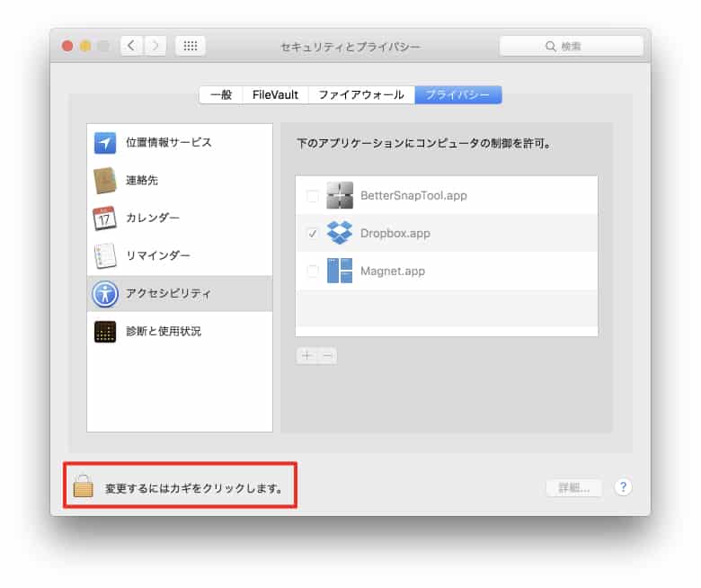Close window with the red button
Screen dimensions: 701x588
point(67,46)
